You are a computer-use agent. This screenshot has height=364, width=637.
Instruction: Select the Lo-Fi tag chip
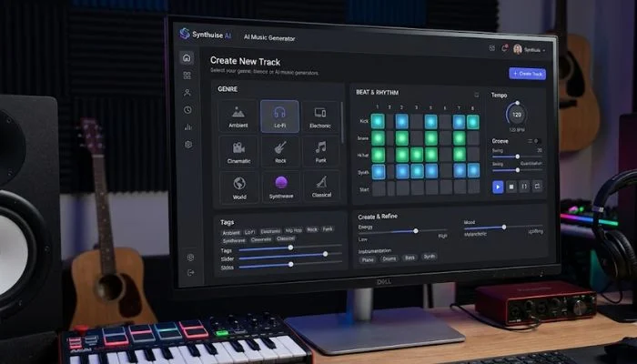[250, 232]
